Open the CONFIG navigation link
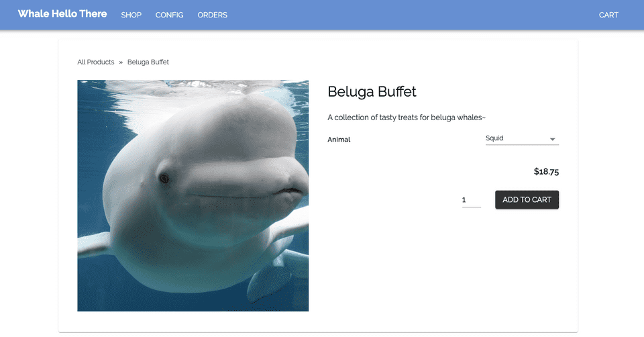 click(169, 15)
